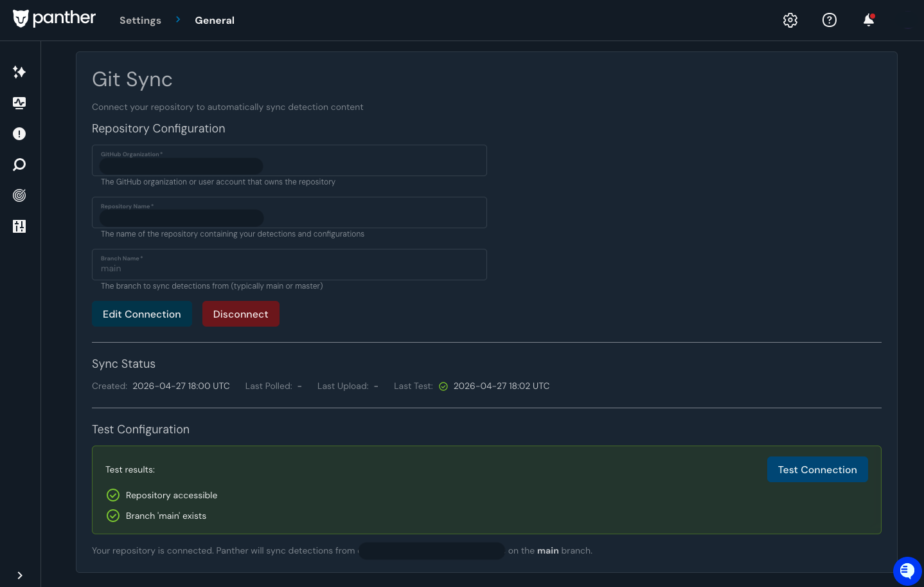This screenshot has width=924, height=587.
Task: Click the Branch Name field
Action: [289, 265]
